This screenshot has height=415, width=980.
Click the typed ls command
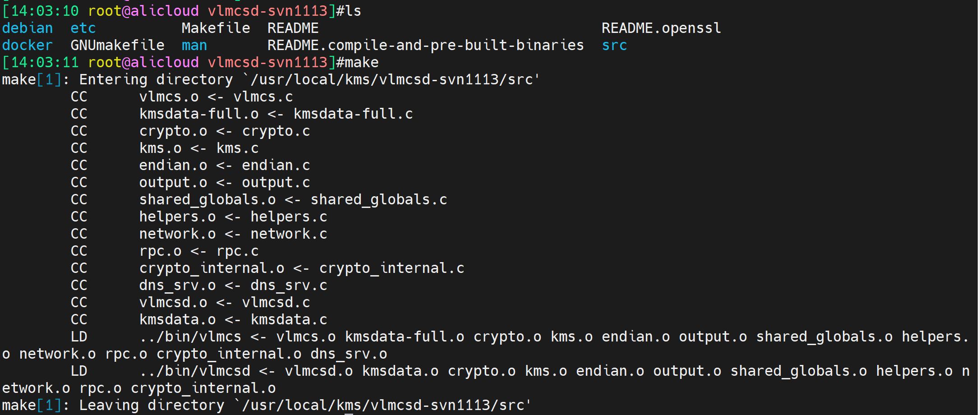coord(353,11)
